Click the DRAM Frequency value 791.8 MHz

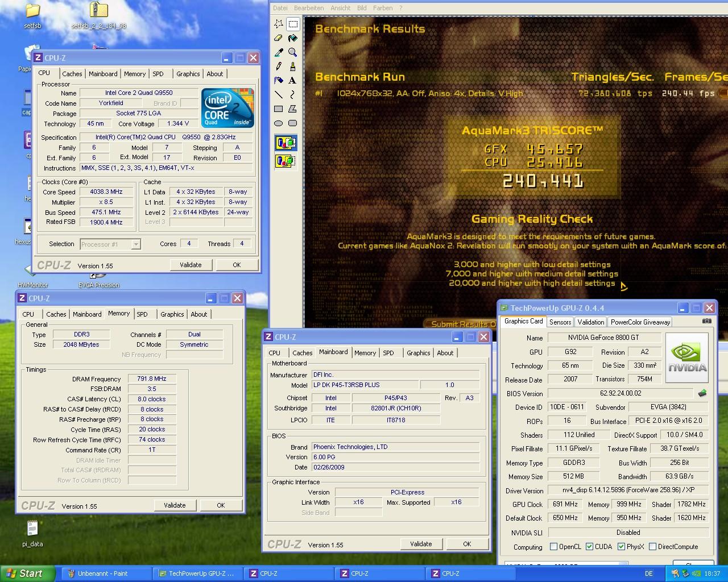(x=152, y=379)
